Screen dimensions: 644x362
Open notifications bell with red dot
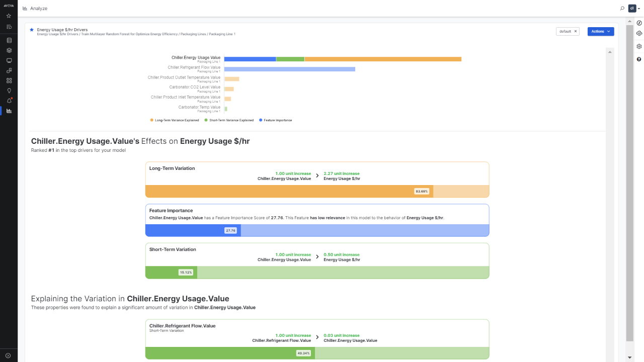[x=9, y=101]
